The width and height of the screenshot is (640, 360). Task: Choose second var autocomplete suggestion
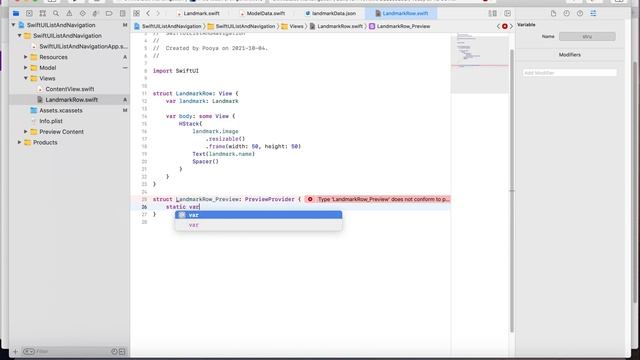point(258,225)
